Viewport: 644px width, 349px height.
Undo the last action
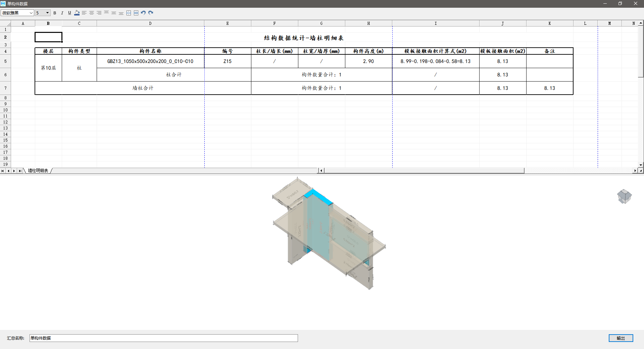point(143,13)
